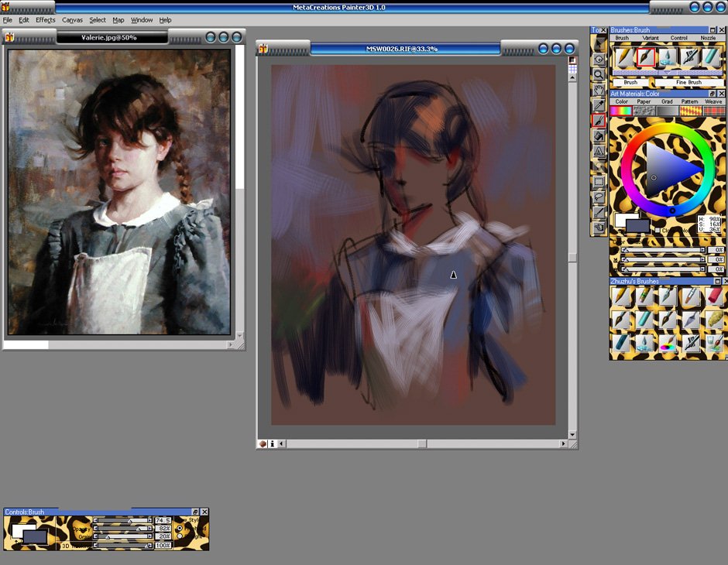Open the File menu

[8, 20]
